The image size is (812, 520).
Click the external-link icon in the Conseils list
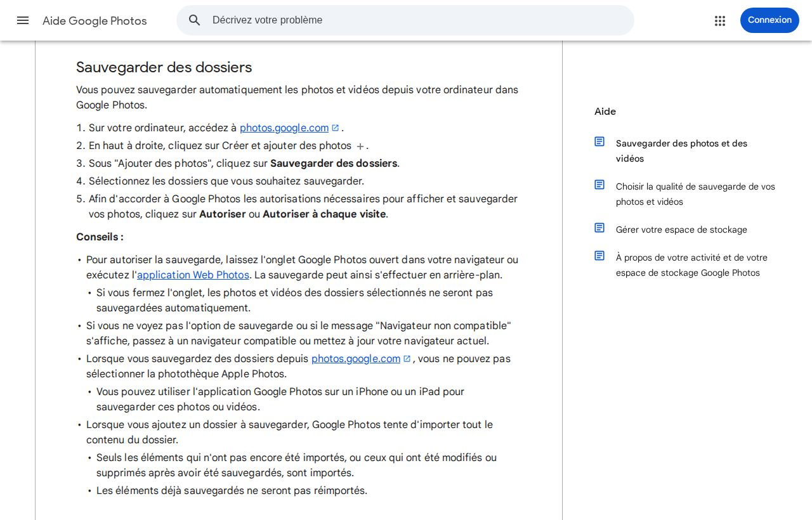point(407,358)
